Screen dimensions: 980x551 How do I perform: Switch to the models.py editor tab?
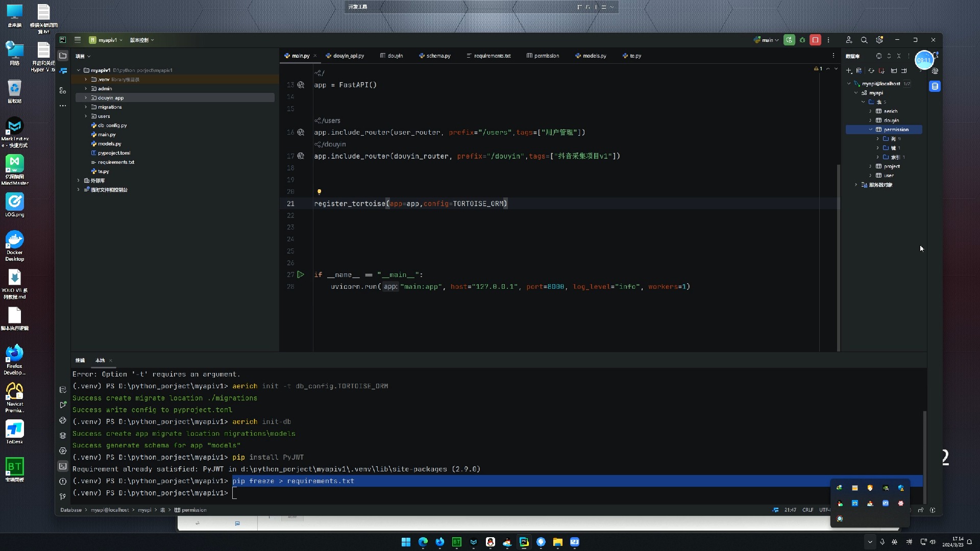pos(591,56)
